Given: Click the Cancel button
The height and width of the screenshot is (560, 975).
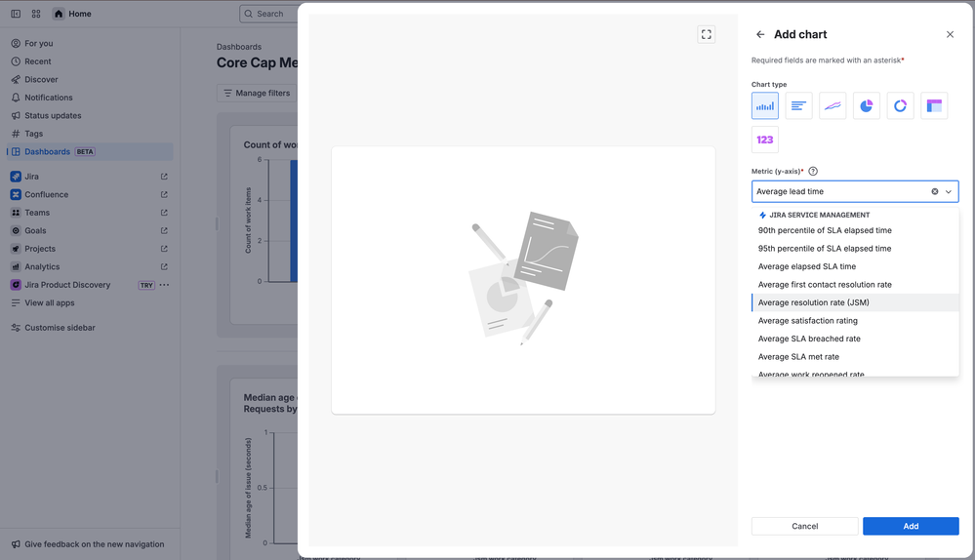Looking at the screenshot, I should click(x=804, y=526).
